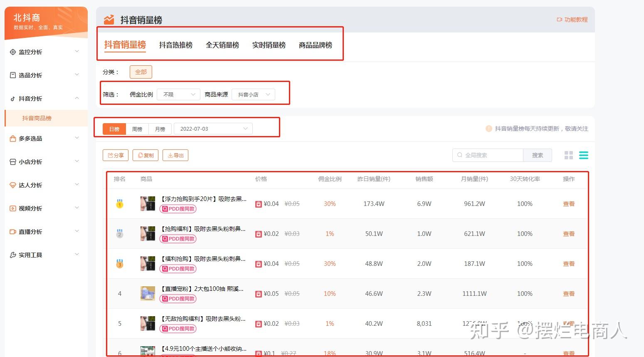The height and width of the screenshot is (357, 644).
Task: Click PDD搜同款 under 浮力抢购到手20片
Action: coord(178,209)
